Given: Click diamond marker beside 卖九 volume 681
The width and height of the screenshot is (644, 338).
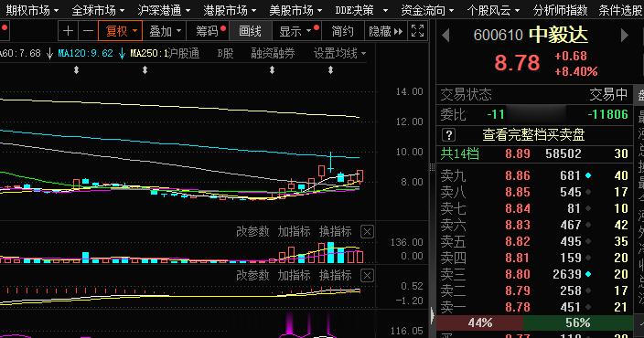Looking at the screenshot, I should click(x=588, y=175).
